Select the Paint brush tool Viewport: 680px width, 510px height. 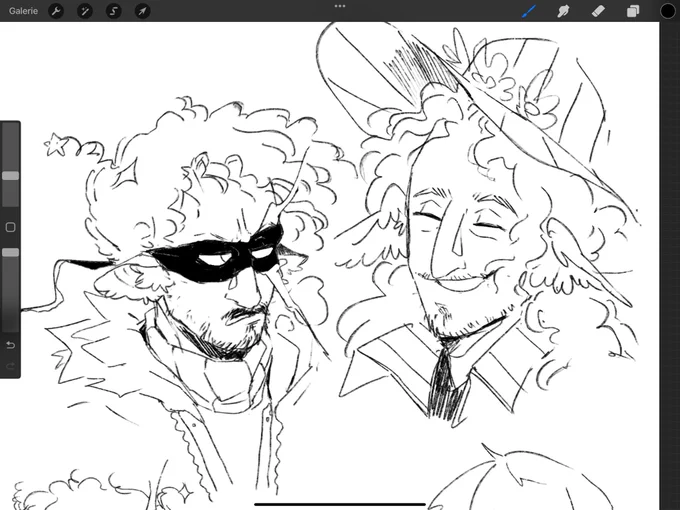coord(529,11)
